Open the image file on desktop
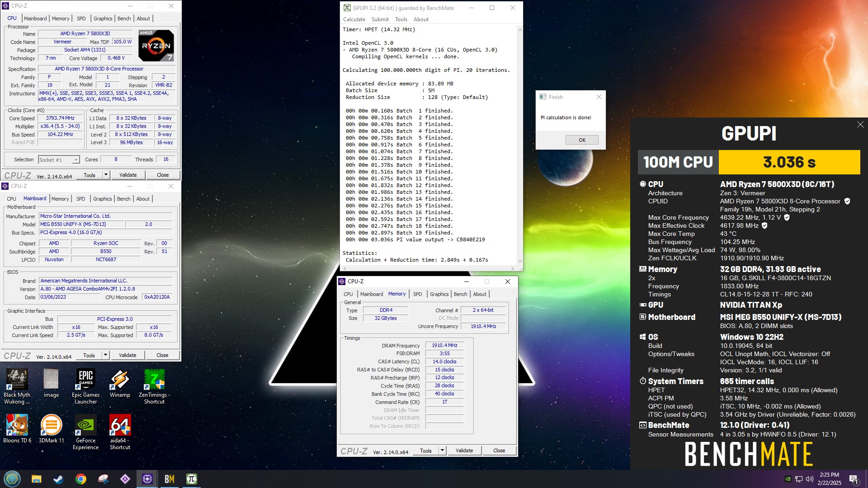The height and width of the screenshot is (488, 868). point(51,383)
